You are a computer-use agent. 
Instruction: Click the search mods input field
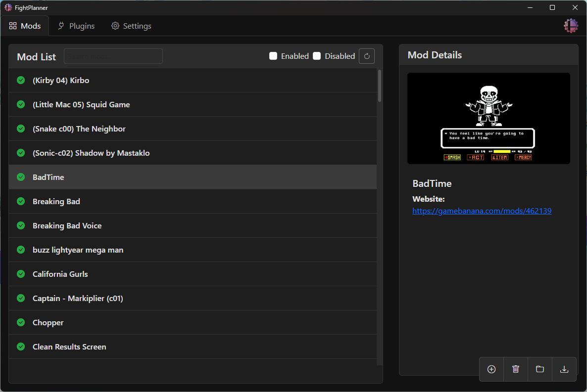click(113, 56)
